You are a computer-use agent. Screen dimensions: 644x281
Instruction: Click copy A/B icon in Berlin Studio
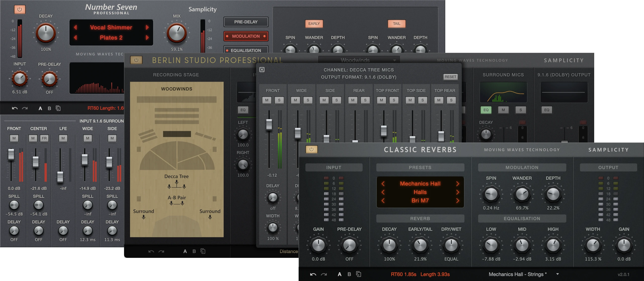coord(203,251)
